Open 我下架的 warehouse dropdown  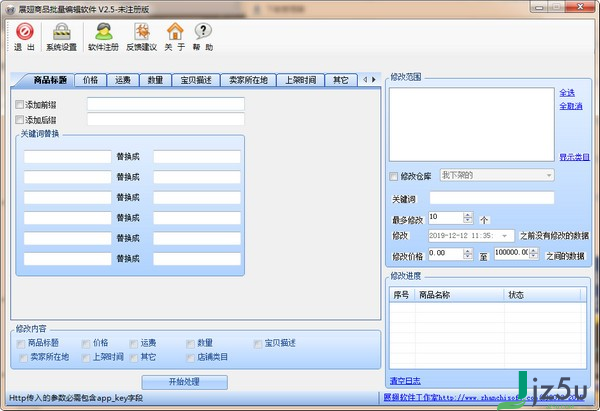click(497, 175)
